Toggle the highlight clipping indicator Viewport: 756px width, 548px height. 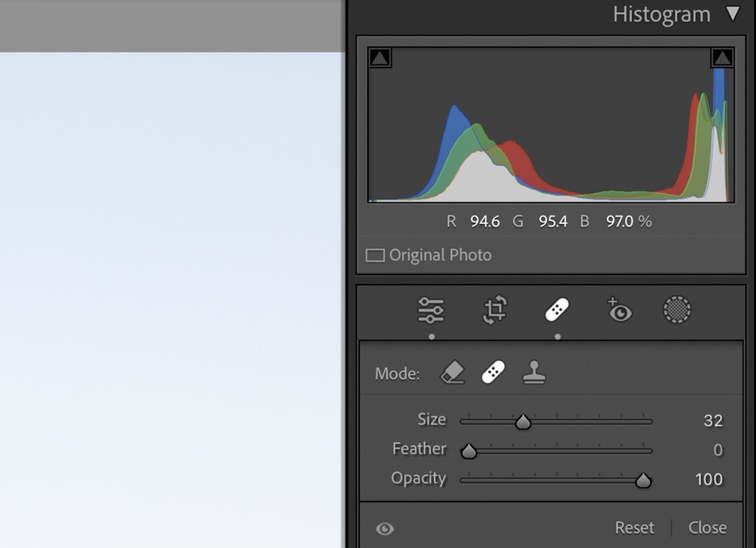click(x=722, y=56)
